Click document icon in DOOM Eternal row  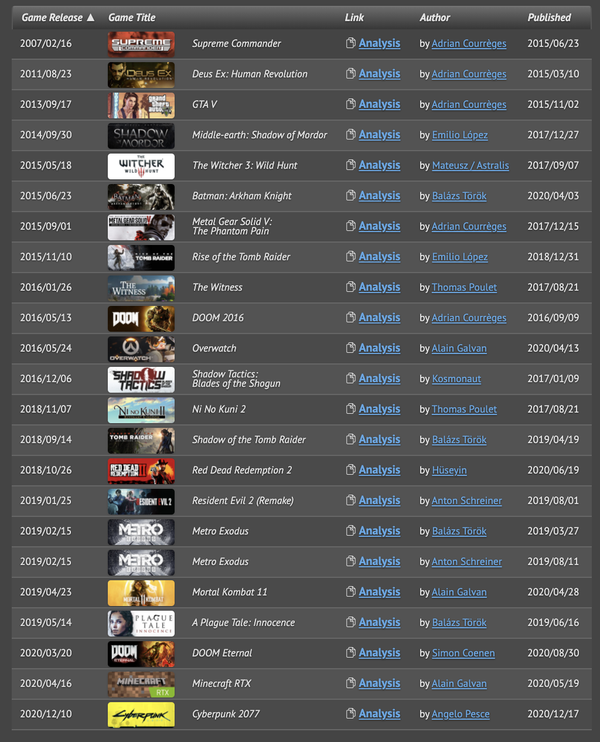click(x=351, y=653)
